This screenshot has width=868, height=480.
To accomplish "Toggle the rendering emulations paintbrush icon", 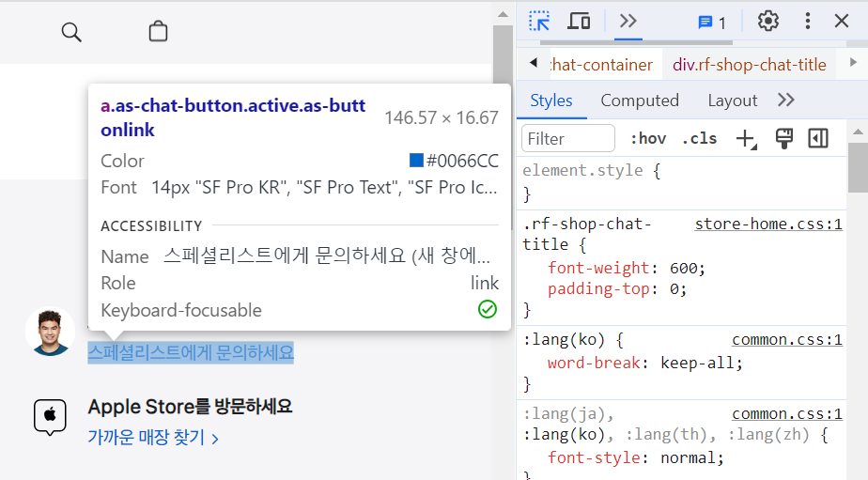I will (x=783, y=138).
